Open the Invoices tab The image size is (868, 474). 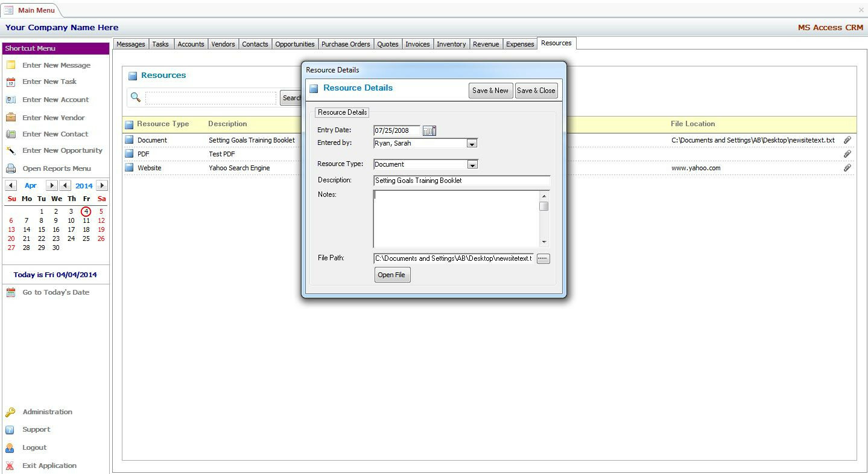(x=417, y=44)
